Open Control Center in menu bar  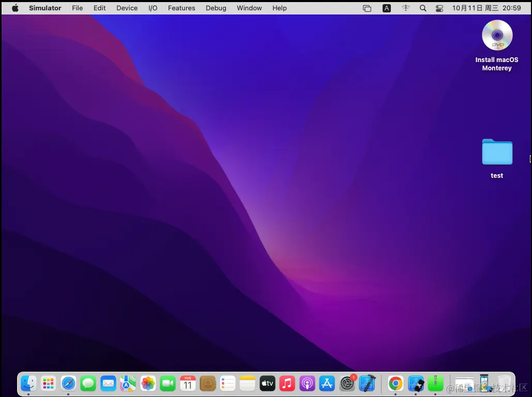439,8
